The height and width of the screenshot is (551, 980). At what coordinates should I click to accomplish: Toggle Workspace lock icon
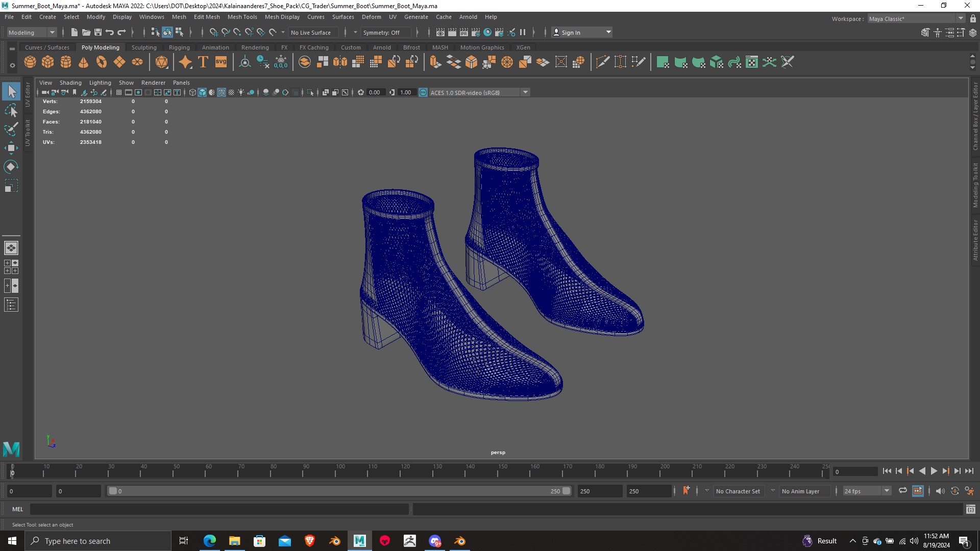point(973,18)
